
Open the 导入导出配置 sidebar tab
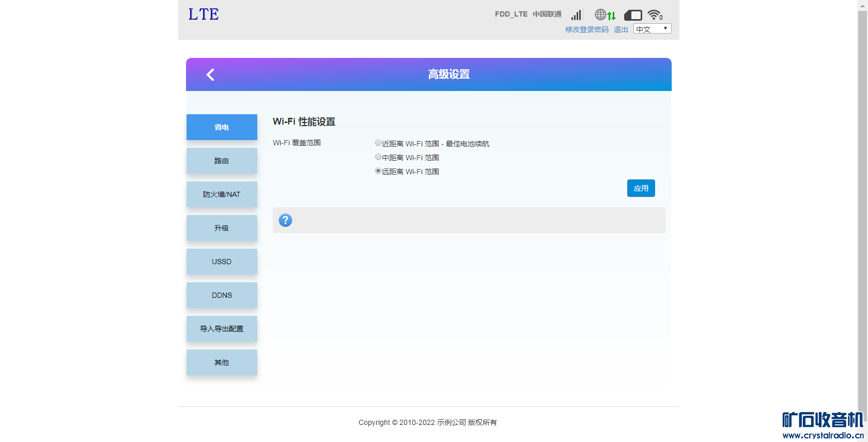pos(222,329)
